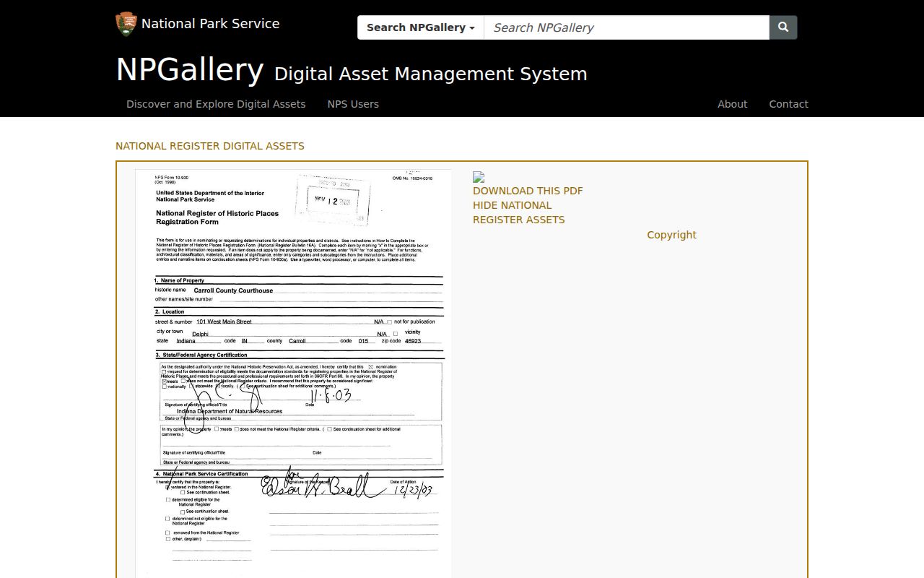Click the NPGallery site title
This screenshot has height=578, width=924.
point(190,70)
